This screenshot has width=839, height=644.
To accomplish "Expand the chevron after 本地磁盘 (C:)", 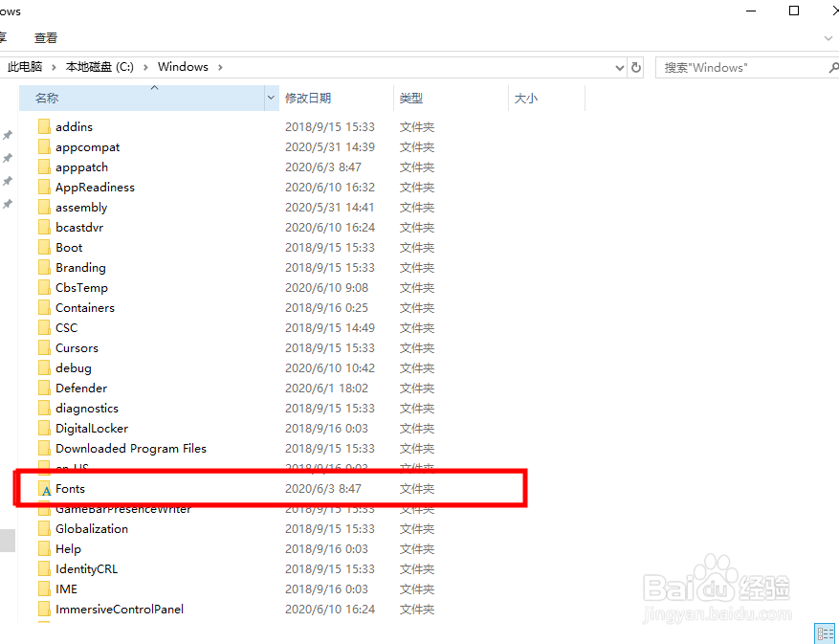I will (x=145, y=67).
